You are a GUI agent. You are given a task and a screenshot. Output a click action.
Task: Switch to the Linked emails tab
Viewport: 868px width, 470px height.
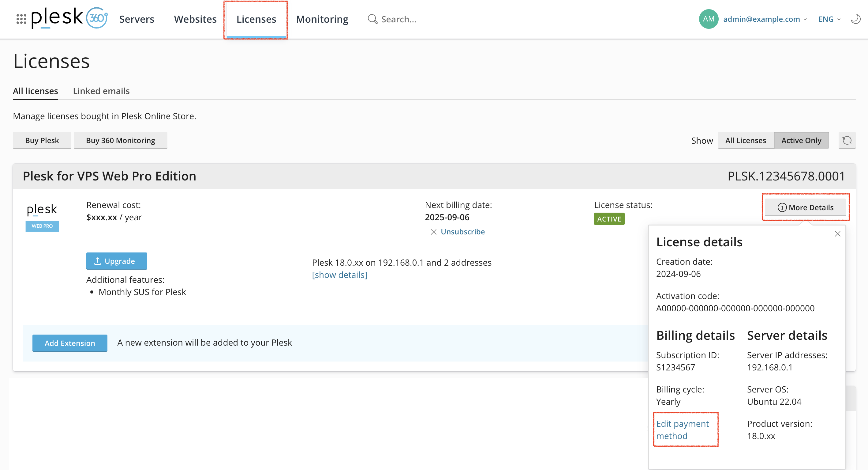[x=101, y=91]
